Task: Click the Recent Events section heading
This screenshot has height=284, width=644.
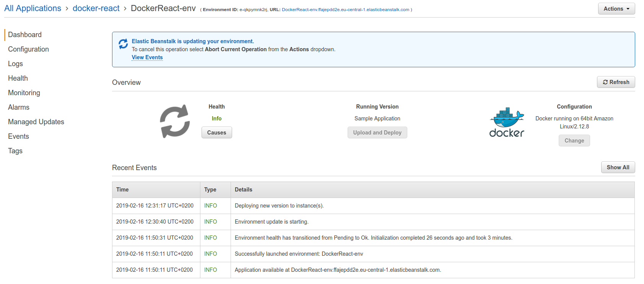Action: click(134, 168)
